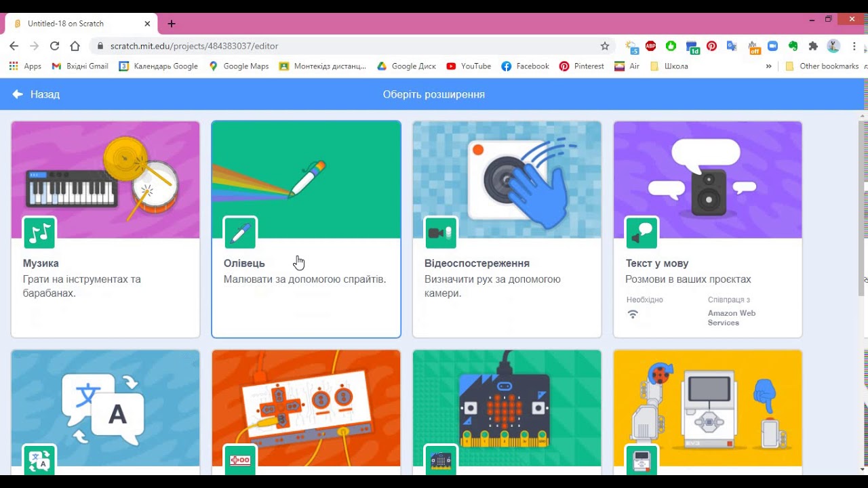Screen dimensions: 868x488
Task: Click the micro:bit board artwork
Action: pyautogui.click(x=507, y=408)
